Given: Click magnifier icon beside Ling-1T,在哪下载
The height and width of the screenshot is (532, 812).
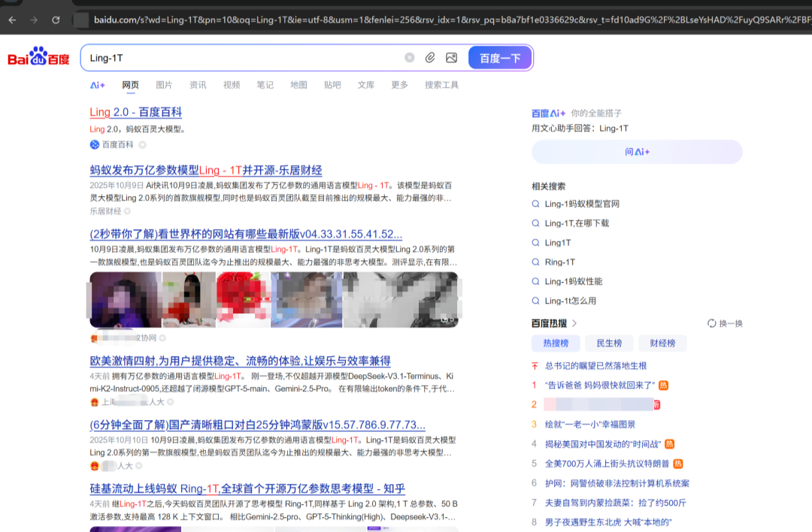Looking at the screenshot, I should click(x=535, y=223).
